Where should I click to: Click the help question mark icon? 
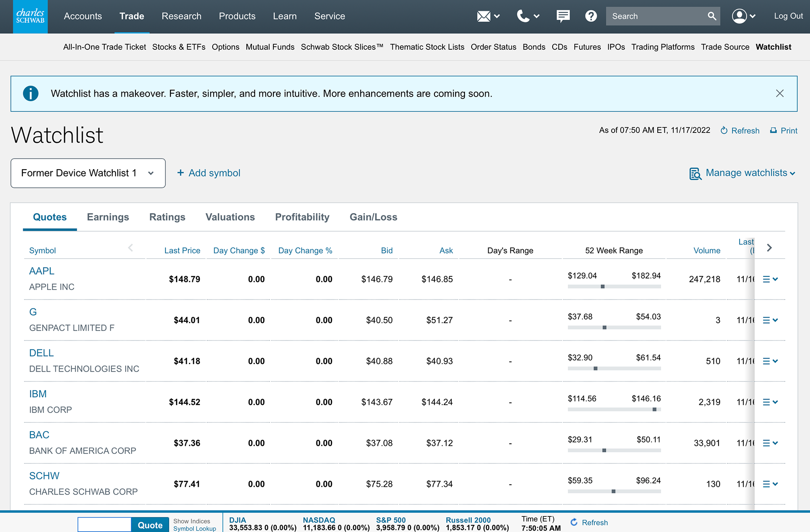(591, 16)
